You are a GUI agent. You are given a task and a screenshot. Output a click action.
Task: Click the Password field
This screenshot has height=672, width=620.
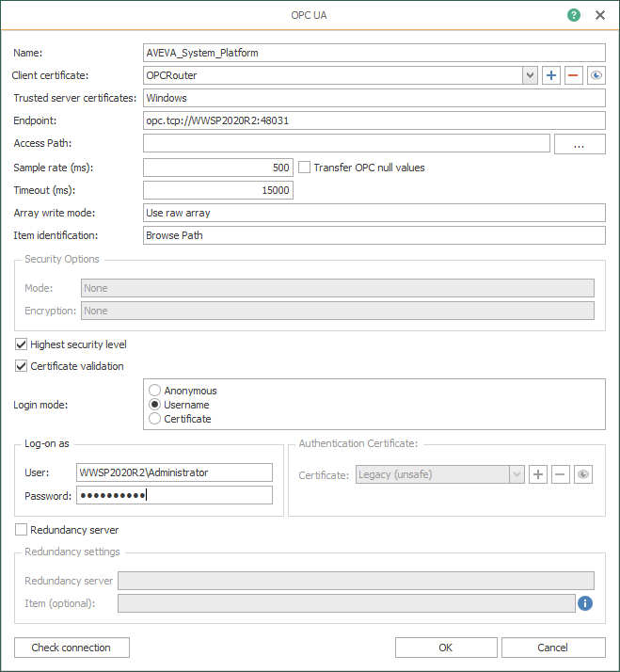174,495
